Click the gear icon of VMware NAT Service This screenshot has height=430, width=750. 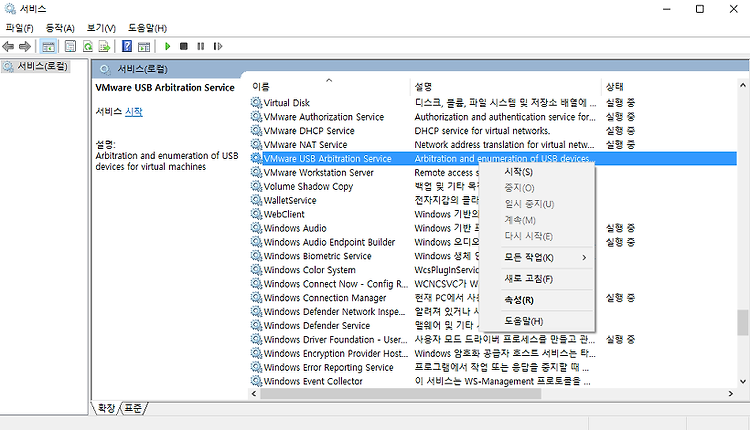pos(256,144)
